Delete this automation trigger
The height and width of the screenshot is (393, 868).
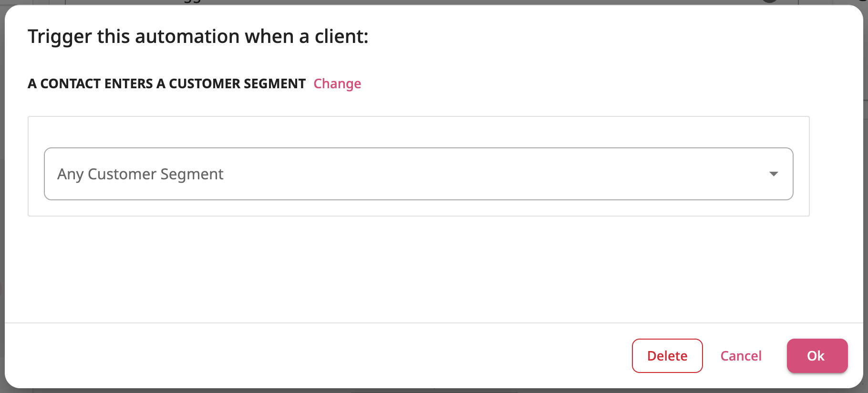click(667, 356)
